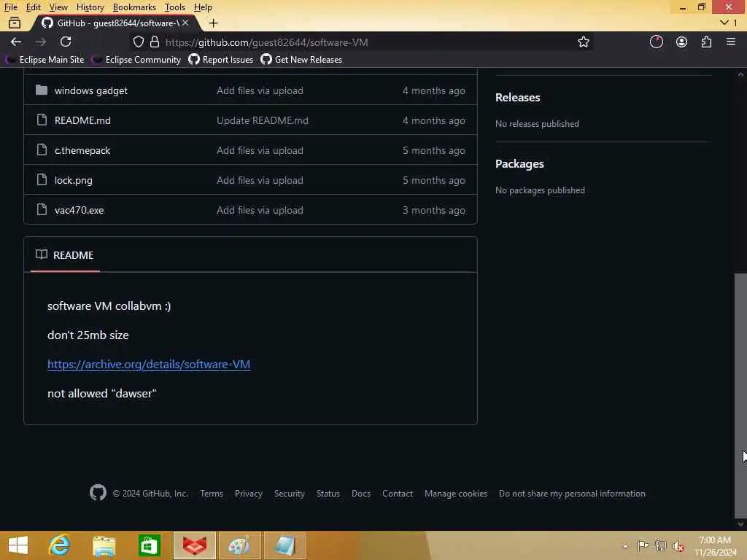Click Manage cookies in footer
The height and width of the screenshot is (560, 747).
[x=456, y=494]
